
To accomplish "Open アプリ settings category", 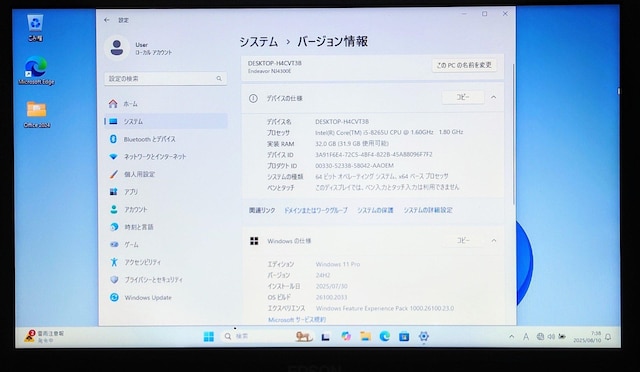I will click(165, 192).
